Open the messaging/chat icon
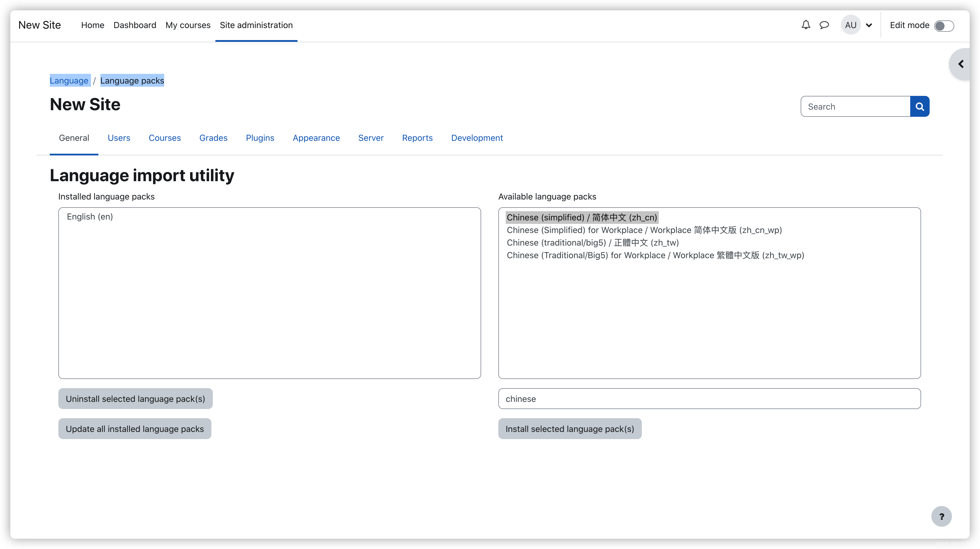The image size is (980, 549). 824,25
